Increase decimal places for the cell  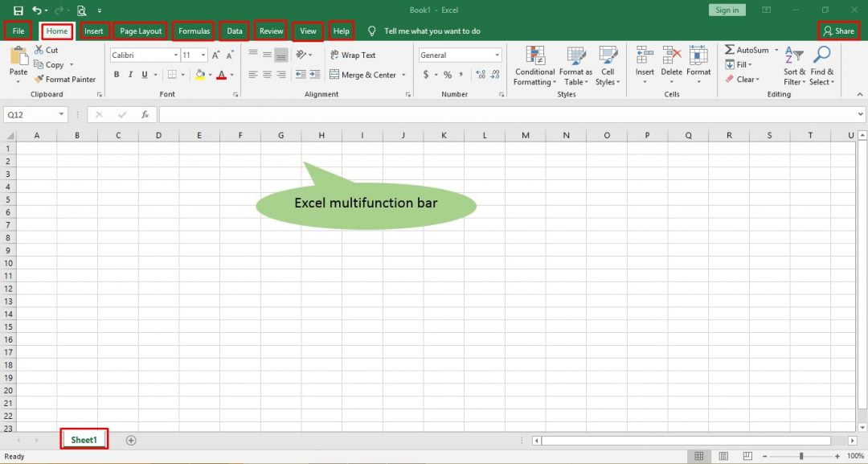(480, 74)
